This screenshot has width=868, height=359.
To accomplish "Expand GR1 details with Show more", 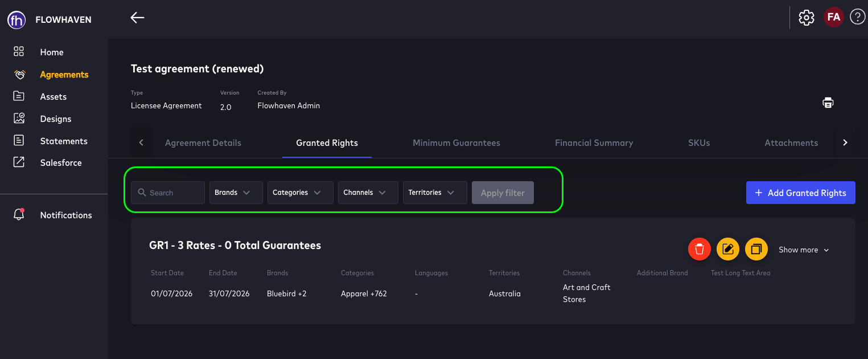I will pyautogui.click(x=804, y=250).
